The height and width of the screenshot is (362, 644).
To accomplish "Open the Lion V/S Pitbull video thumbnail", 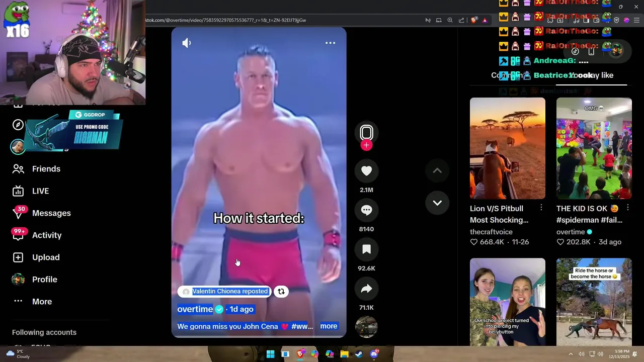I will click(x=508, y=148).
